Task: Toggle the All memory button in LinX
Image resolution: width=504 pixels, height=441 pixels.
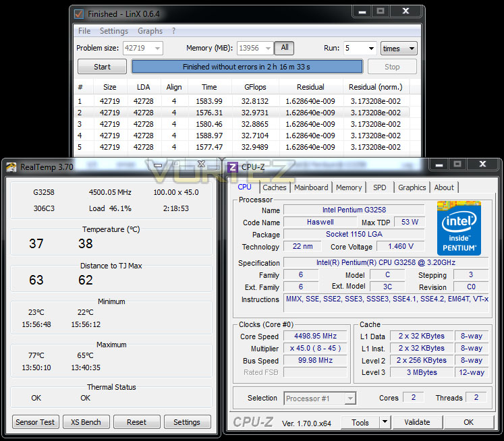Action: (x=284, y=48)
